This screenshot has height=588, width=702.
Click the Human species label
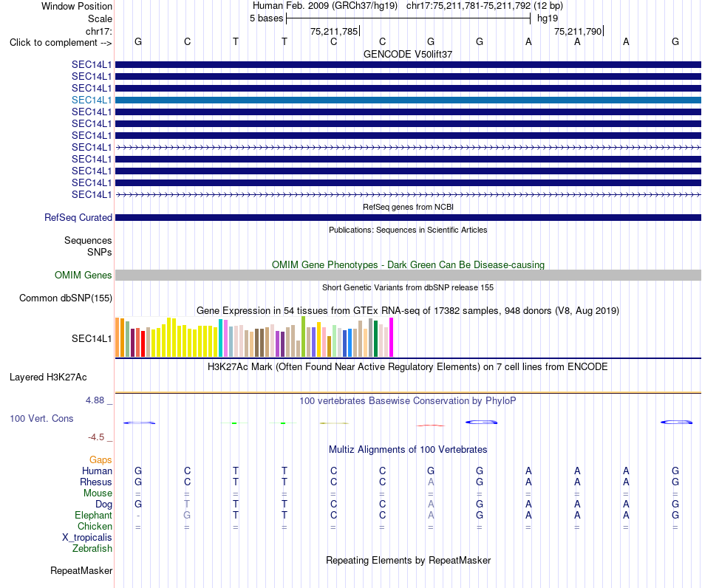pyautogui.click(x=97, y=471)
